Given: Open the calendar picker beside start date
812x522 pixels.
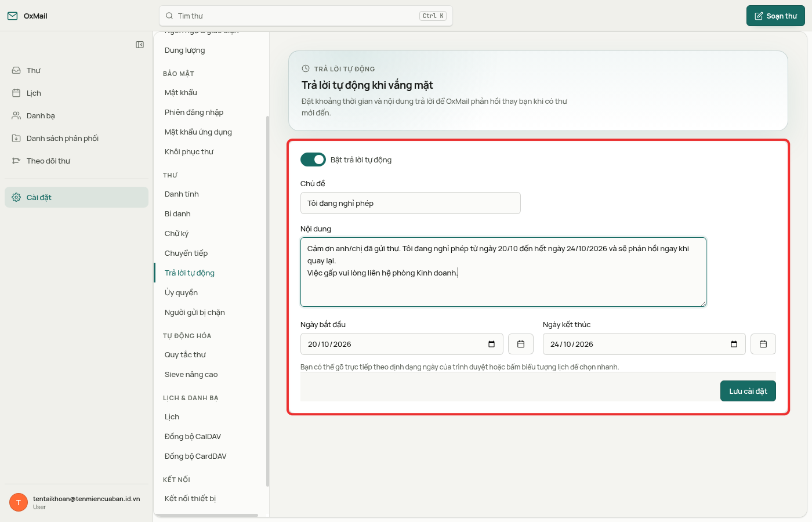Looking at the screenshot, I should [x=521, y=344].
